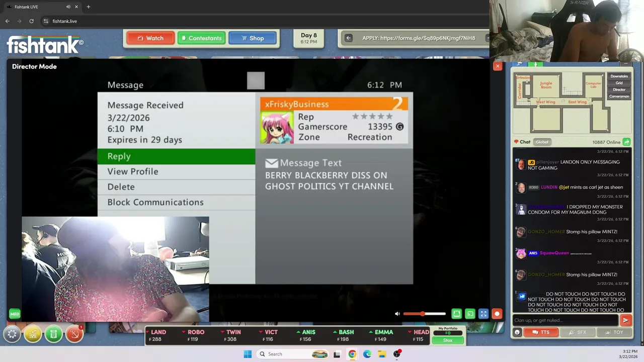Click the green theater mode player icon

click(x=456, y=314)
